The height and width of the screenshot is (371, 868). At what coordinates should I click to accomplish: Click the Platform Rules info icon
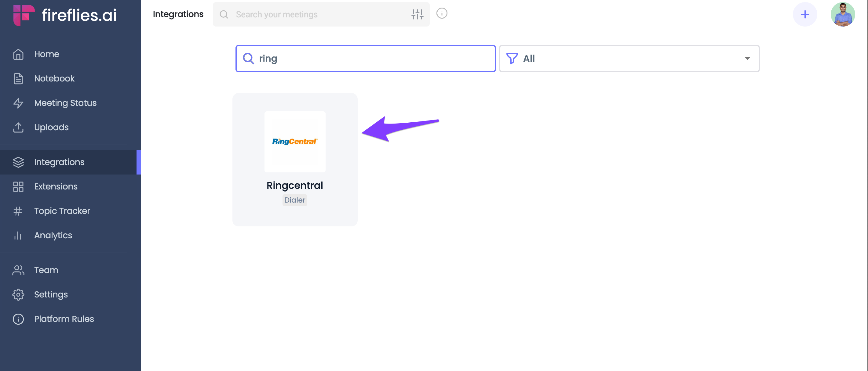(x=18, y=319)
